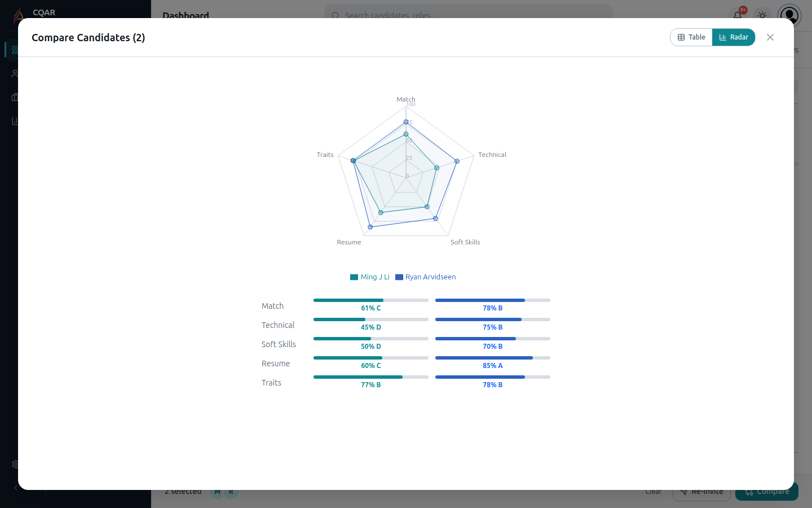Click Ming J Li's Match progress bar
The image size is (812, 508).
coord(371,300)
